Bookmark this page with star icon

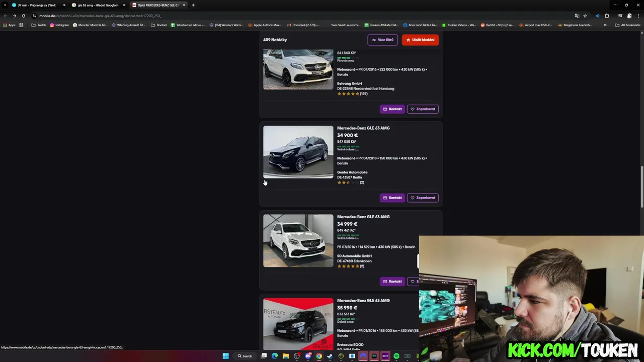pyautogui.click(x=585, y=16)
